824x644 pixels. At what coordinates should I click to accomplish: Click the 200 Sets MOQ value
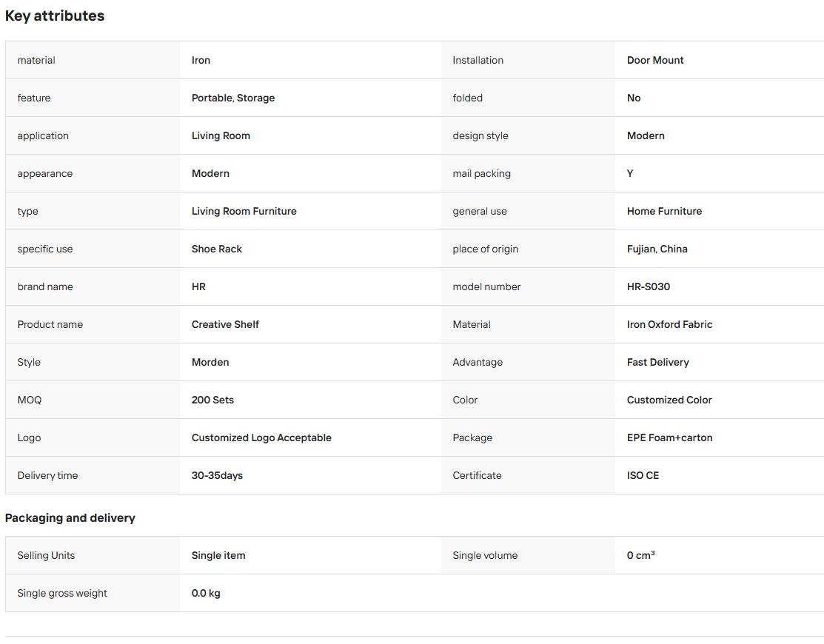(x=212, y=400)
